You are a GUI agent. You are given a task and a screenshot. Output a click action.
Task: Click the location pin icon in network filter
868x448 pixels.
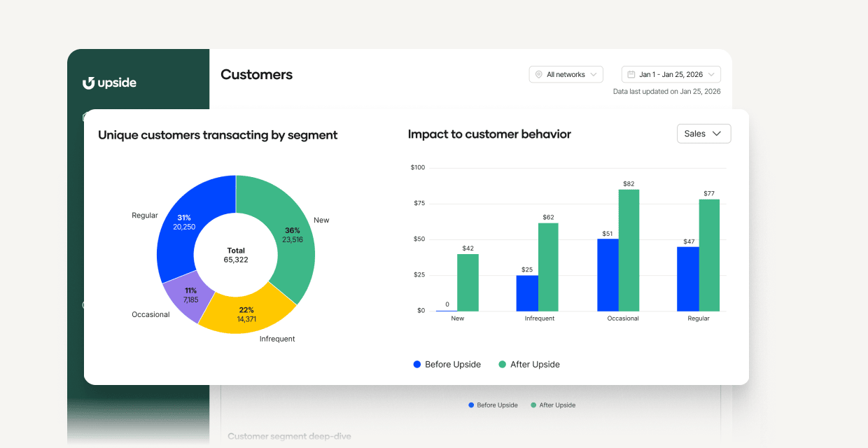click(x=538, y=74)
